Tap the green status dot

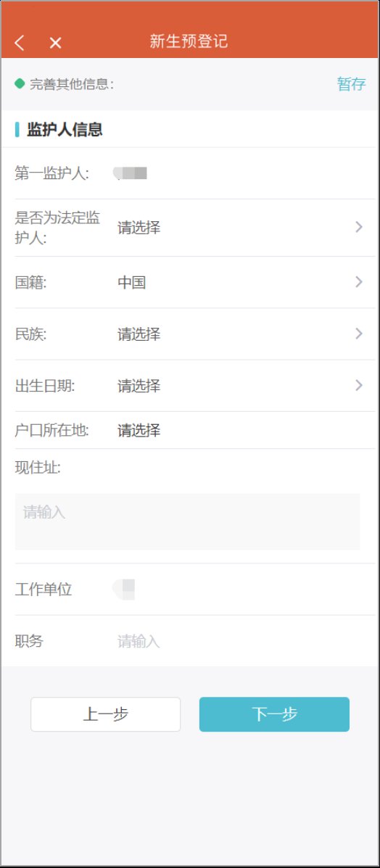[20, 84]
